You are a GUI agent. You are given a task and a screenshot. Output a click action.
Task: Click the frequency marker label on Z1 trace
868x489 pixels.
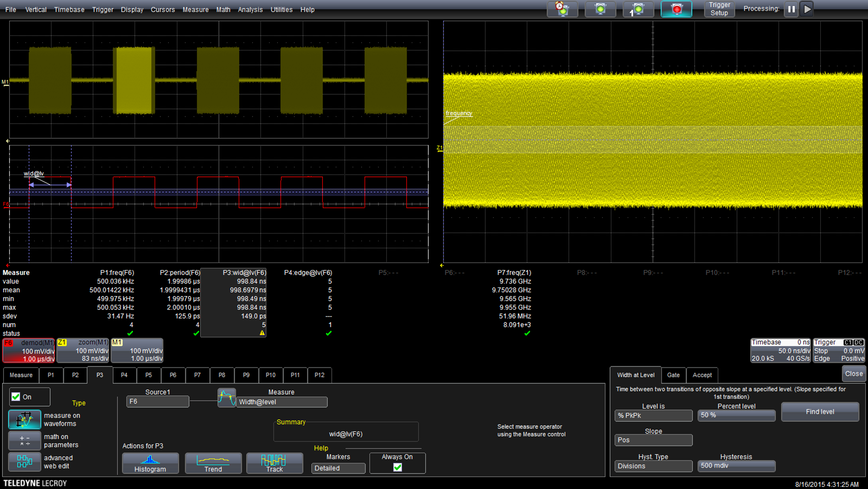coord(459,113)
